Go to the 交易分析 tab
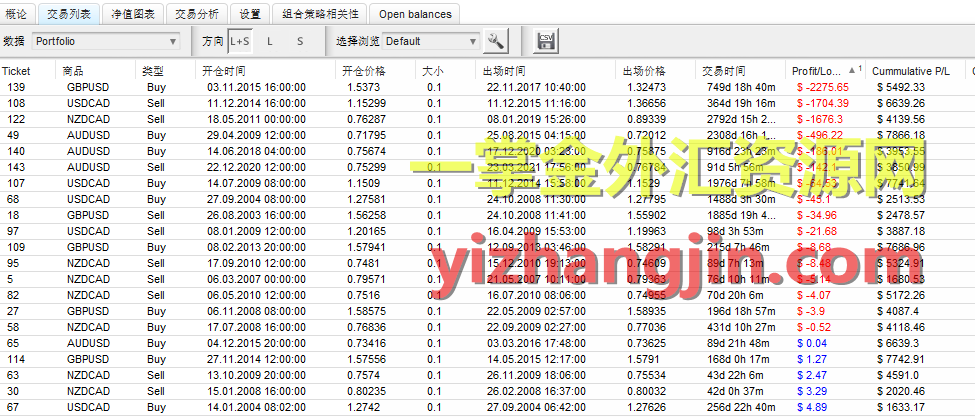975x417 pixels. click(x=196, y=14)
